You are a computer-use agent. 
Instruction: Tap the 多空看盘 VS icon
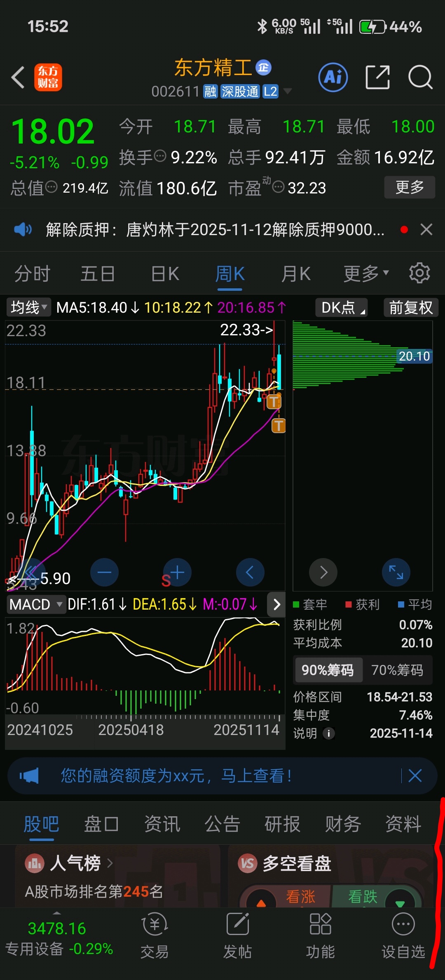click(x=248, y=863)
